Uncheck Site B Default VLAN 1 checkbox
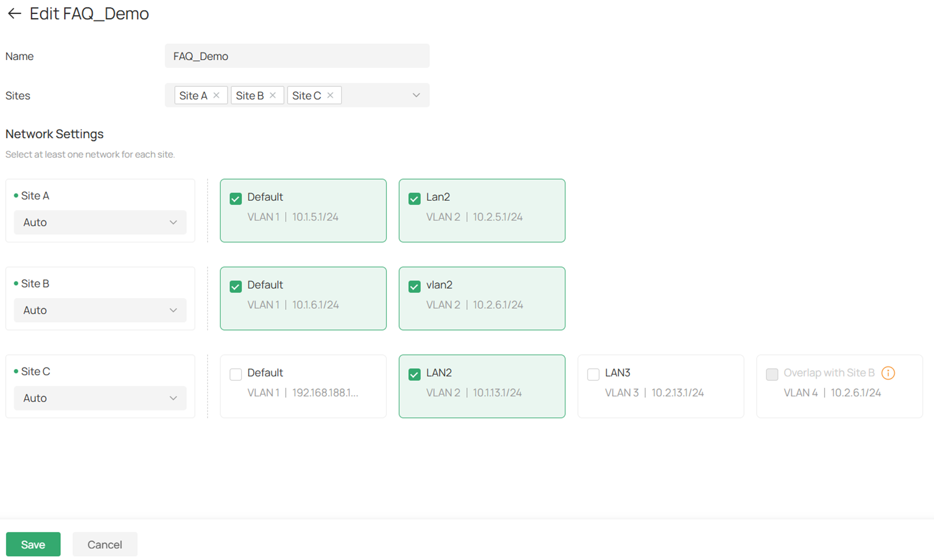This screenshot has height=560, width=934. pos(236,287)
